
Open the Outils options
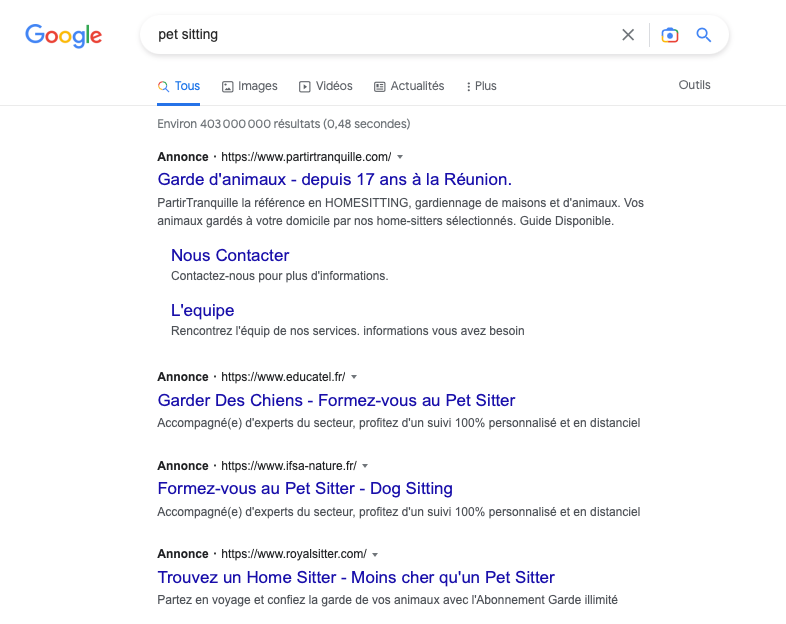tap(694, 85)
